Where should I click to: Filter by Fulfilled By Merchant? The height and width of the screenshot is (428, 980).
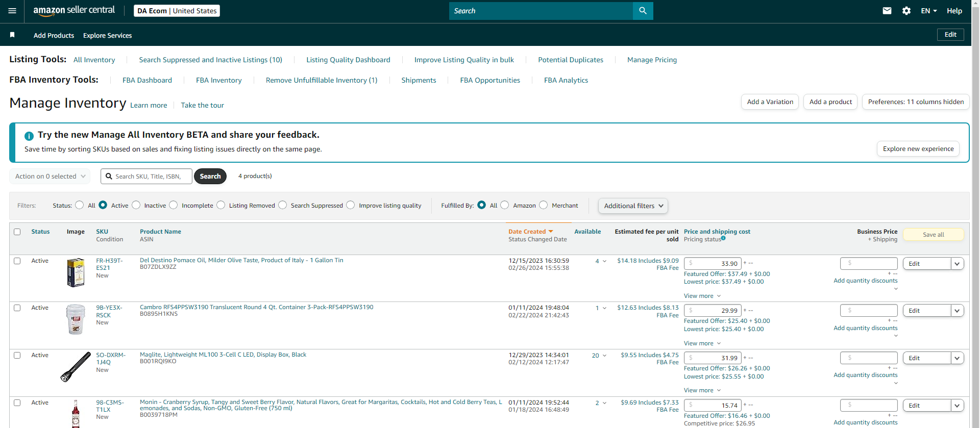543,205
